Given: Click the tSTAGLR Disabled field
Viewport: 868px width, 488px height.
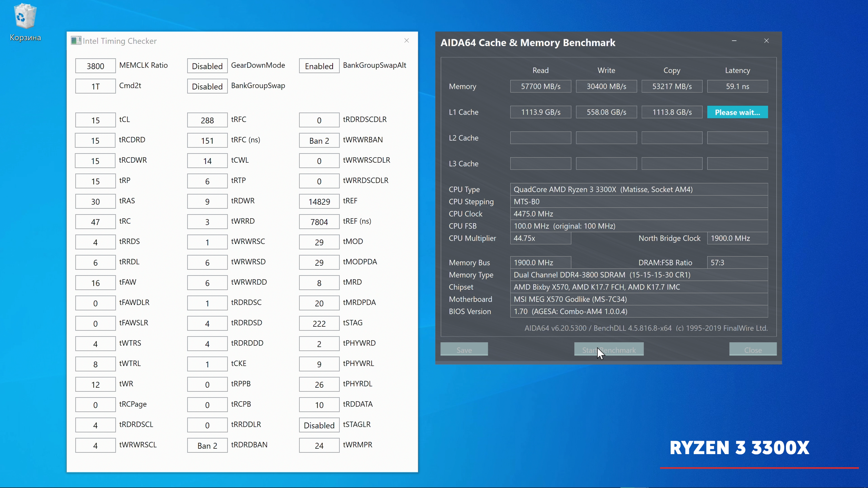Looking at the screenshot, I should pos(319,425).
